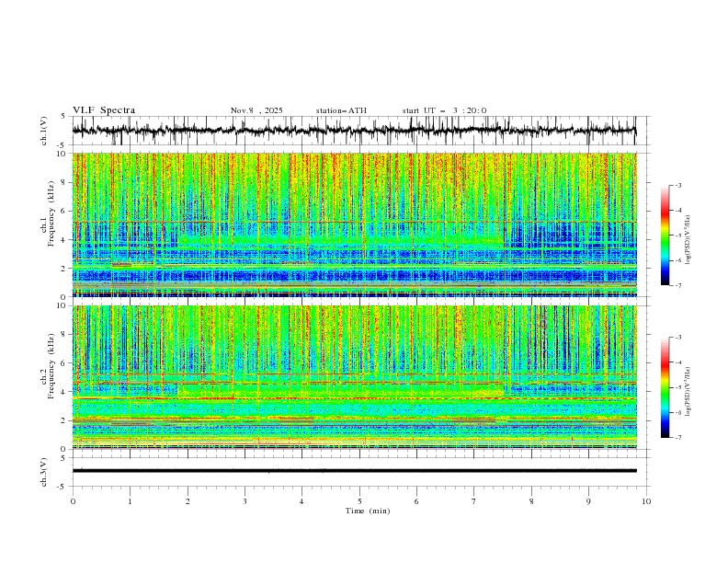Click the "-3" label on ch.1 colorbar
Viewport: 728px width, 563px height.
pyautogui.click(x=677, y=185)
